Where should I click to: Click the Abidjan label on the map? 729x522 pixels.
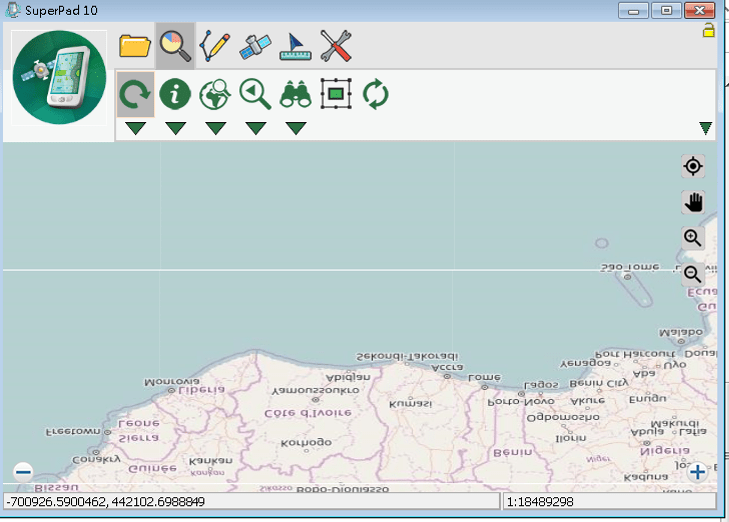(348, 377)
